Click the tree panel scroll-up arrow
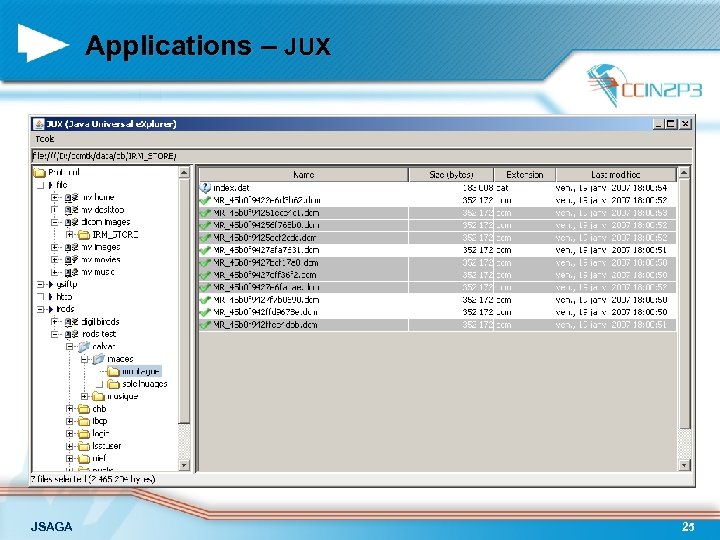The height and width of the screenshot is (540, 720). tap(184, 173)
